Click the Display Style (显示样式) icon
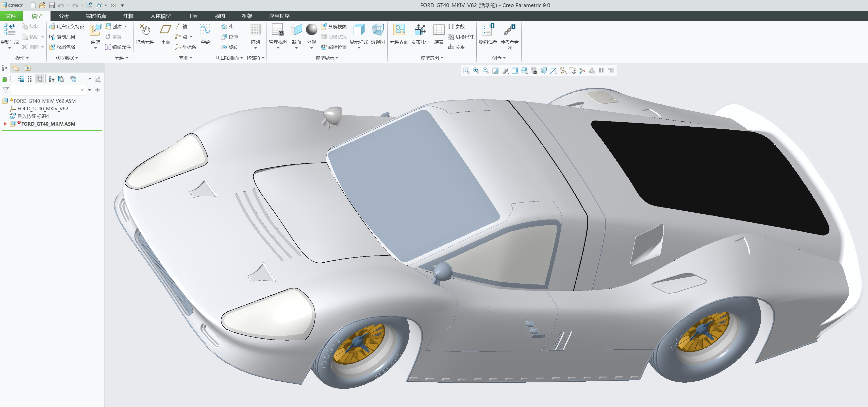The width and height of the screenshot is (868, 407). pyautogui.click(x=359, y=30)
